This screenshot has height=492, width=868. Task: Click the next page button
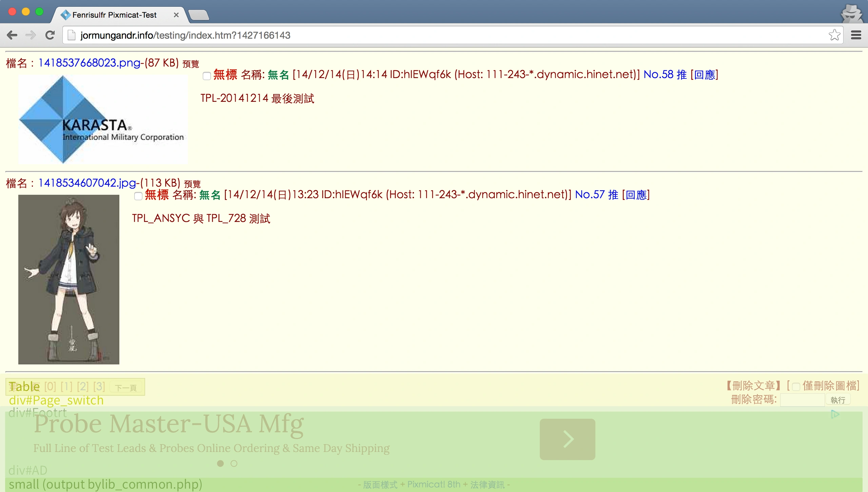click(x=125, y=387)
